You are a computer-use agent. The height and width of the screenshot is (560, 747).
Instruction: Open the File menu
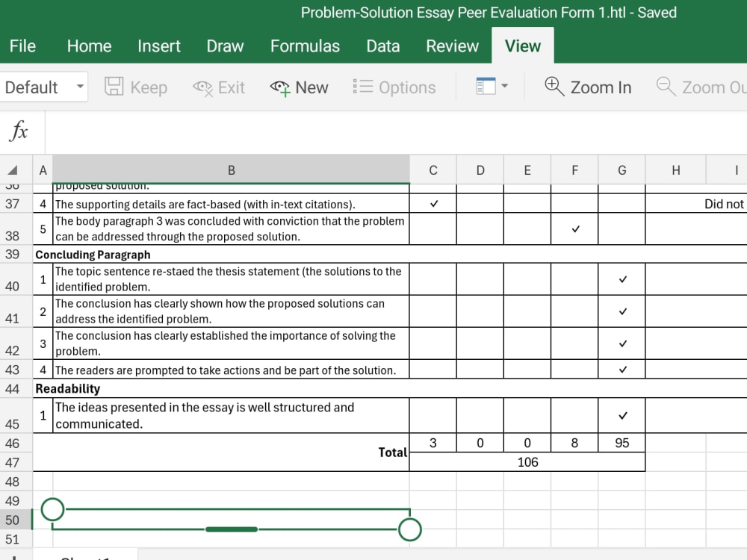(x=22, y=46)
